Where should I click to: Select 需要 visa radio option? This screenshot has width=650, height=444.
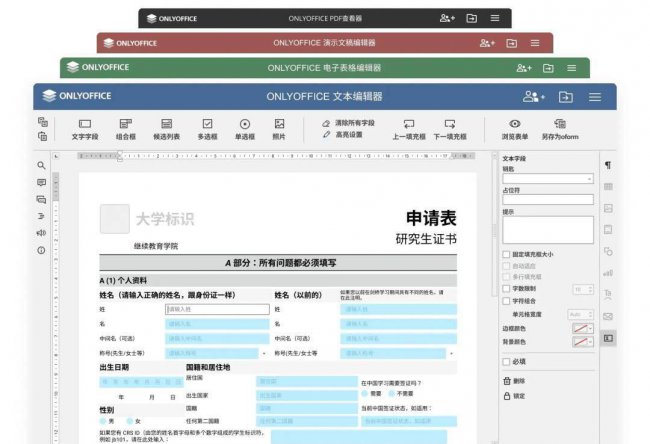tap(364, 393)
